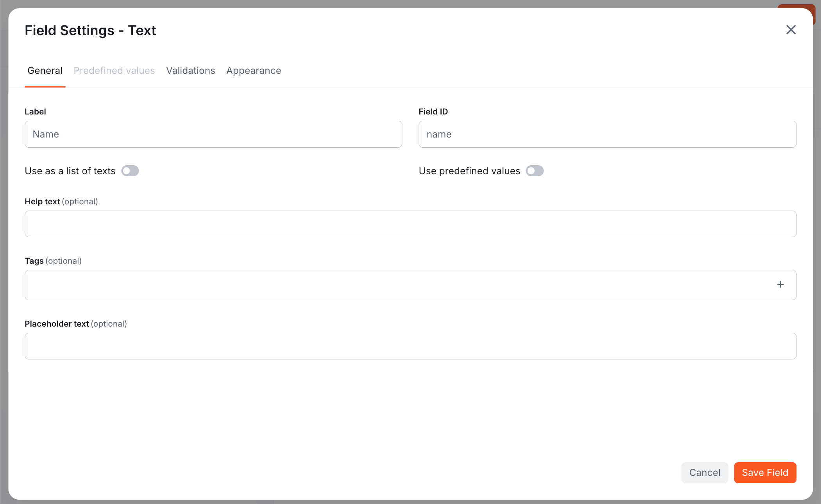
Task: Click into the Label field showing Name
Action: click(213, 134)
